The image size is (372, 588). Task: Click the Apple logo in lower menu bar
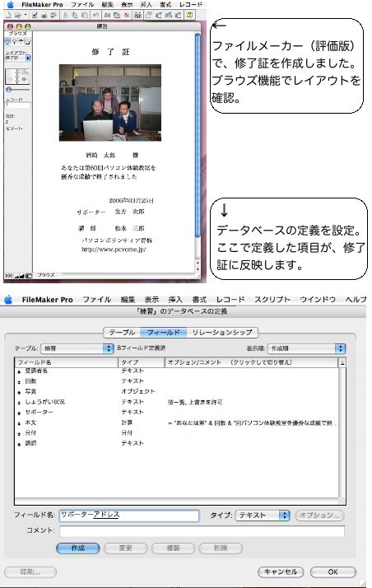coord(8,300)
